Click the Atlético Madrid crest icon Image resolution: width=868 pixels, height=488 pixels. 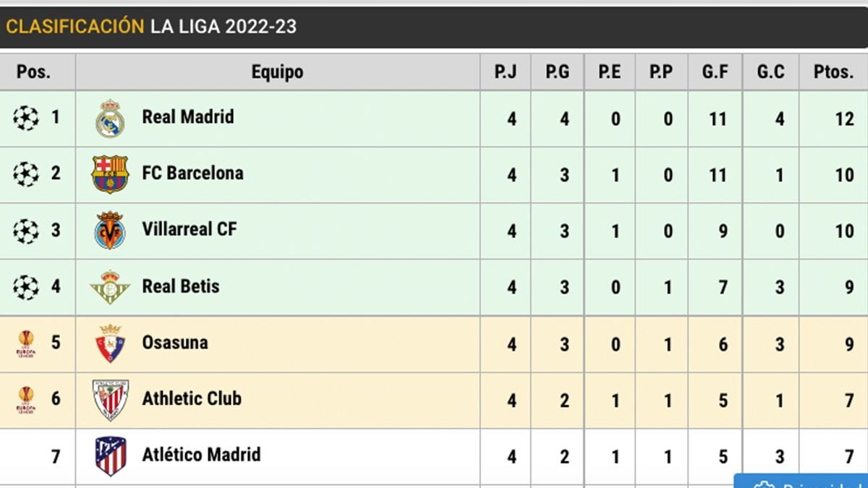pyautogui.click(x=110, y=455)
